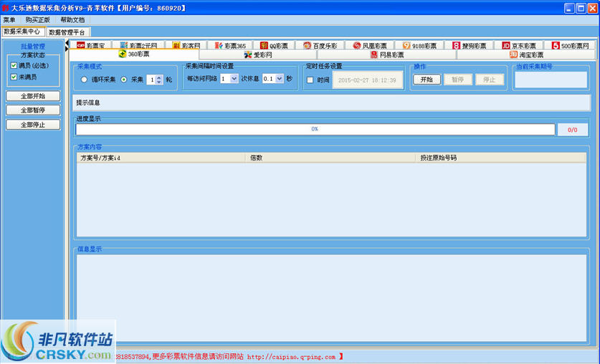Open the 9188彩票 site tab
The image size is (600, 364).
(419, 45)
